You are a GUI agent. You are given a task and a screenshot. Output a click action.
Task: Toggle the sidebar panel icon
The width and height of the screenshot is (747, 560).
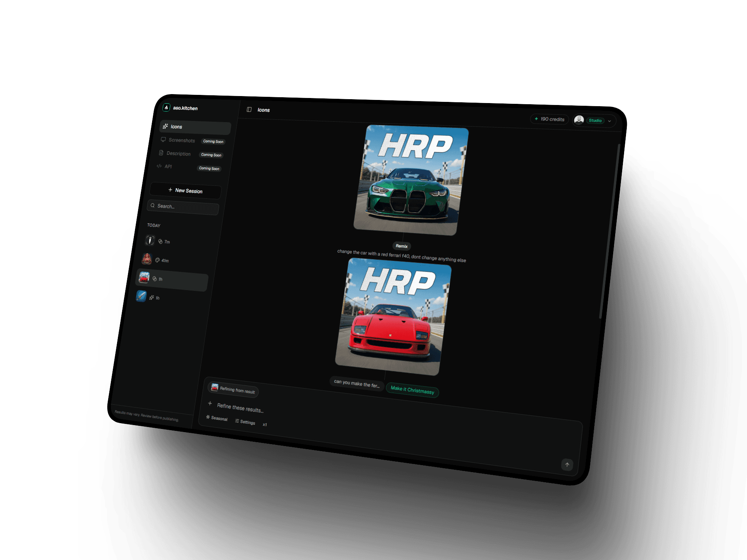[249, 110]
